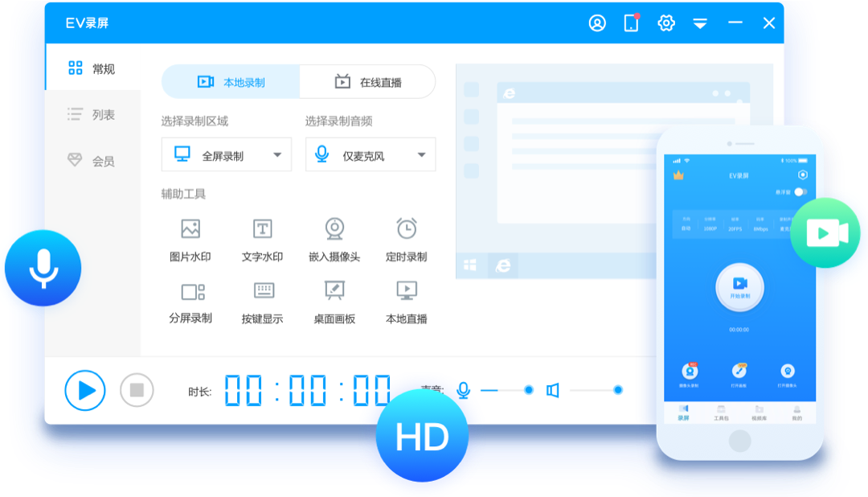
Task: Tap the 开始录制 button on the phone mockup
Action: [x=740, y=288]
